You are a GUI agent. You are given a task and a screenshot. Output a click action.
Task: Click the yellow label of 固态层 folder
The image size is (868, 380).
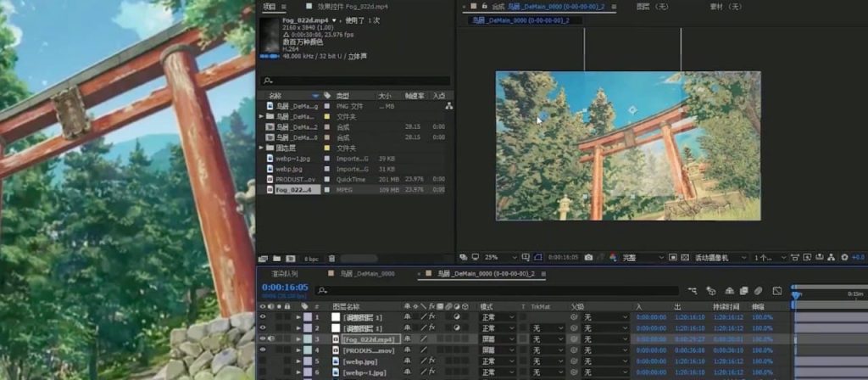tap(326, 148)
